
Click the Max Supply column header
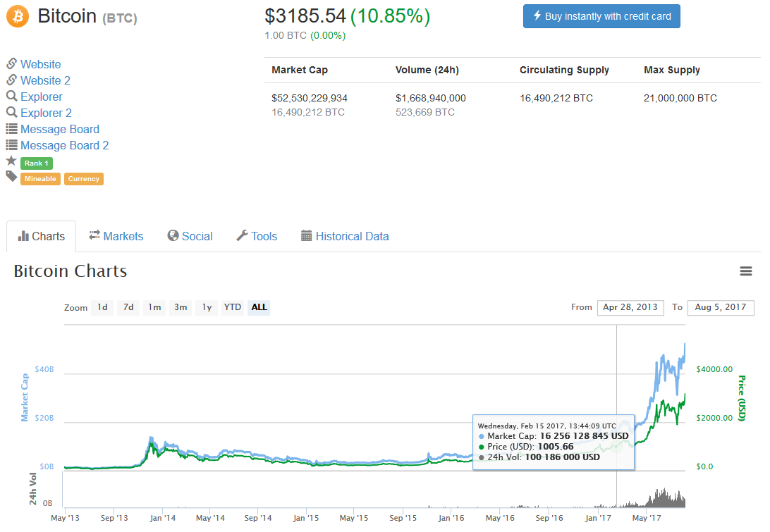click(672, 70)
